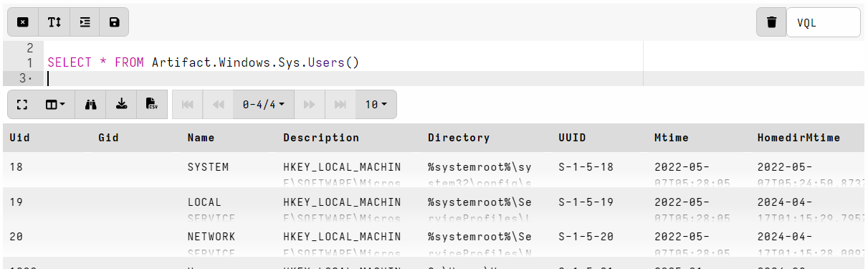Click Artifact.Windows.Sys.Users() text in editor

click(255, 62)
